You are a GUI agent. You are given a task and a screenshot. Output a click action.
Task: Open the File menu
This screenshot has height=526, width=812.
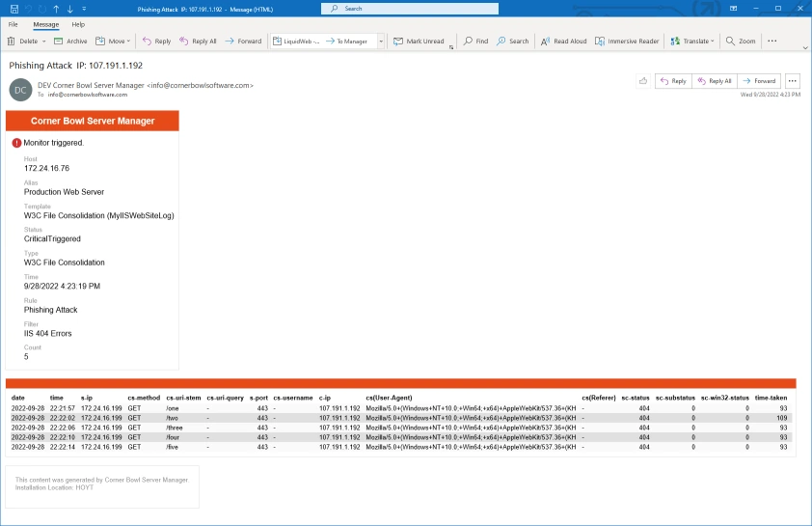[x=13, y=24]
